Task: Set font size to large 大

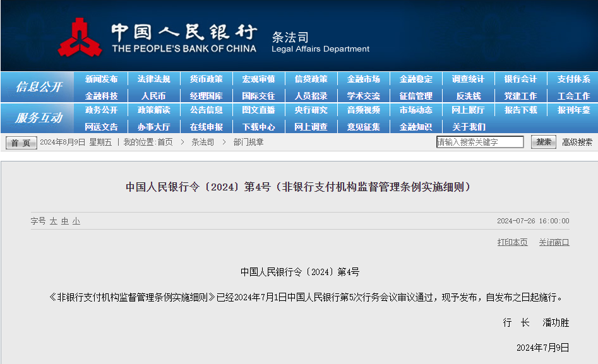Action: (x=54, y=221)
